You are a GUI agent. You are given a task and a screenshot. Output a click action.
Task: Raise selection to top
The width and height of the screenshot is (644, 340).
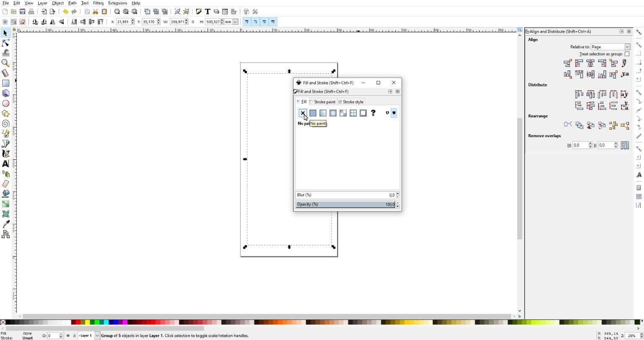click(x=101, y=22)
